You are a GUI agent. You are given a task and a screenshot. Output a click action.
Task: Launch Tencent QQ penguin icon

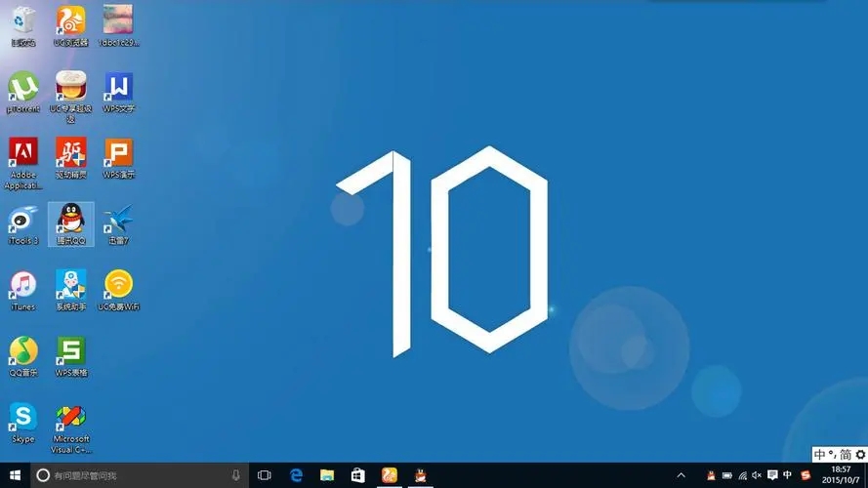coord(70,219)
